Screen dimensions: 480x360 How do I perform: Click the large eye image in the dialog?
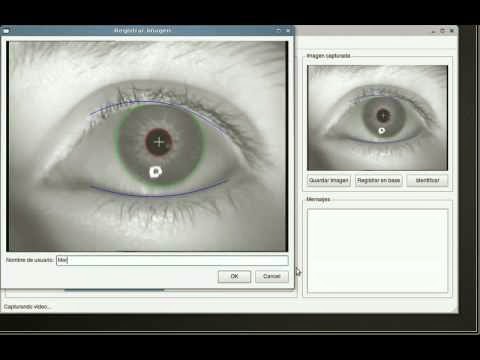(147, 146)
